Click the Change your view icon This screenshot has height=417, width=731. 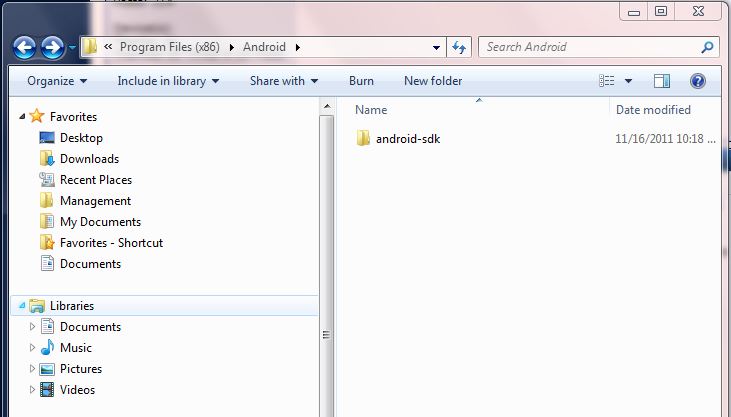tap(607, 81)
